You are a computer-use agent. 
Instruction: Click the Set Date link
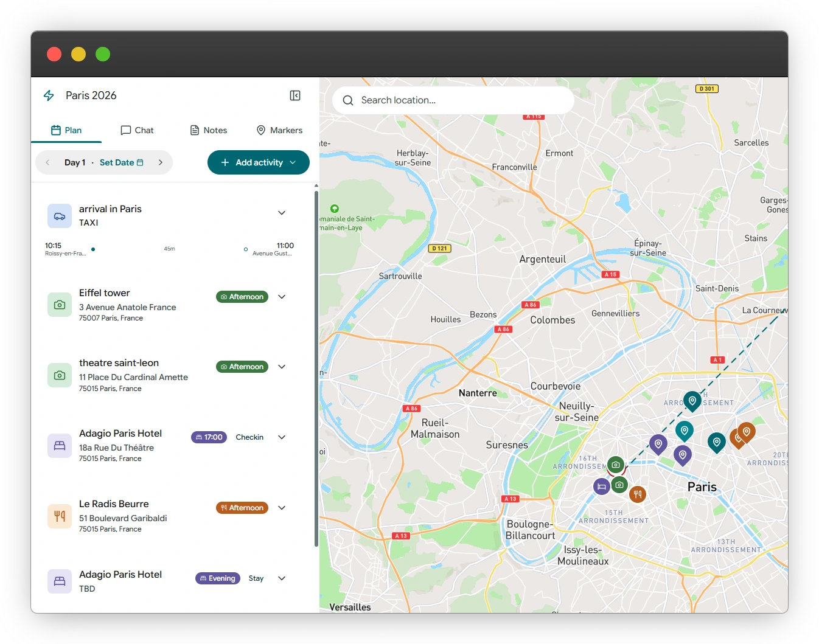pos(122,162)
